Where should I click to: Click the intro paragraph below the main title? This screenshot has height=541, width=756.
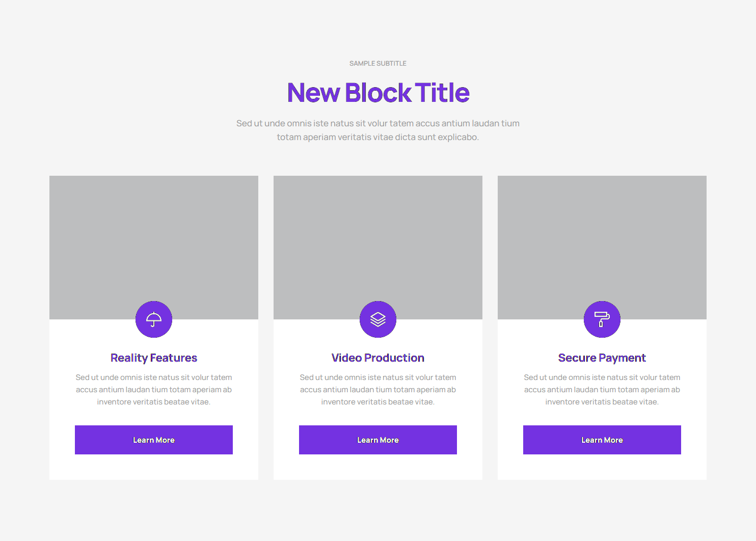[378, 130]
